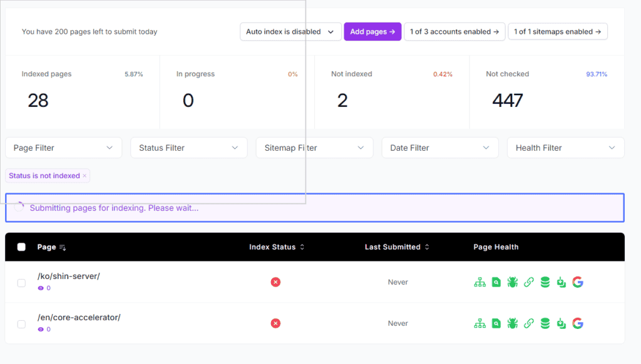Viewport: 641px width, 364px height.
Task: Click the 5.87% indexed percentage
Action: pyautogui.click(x=134, y=74)
